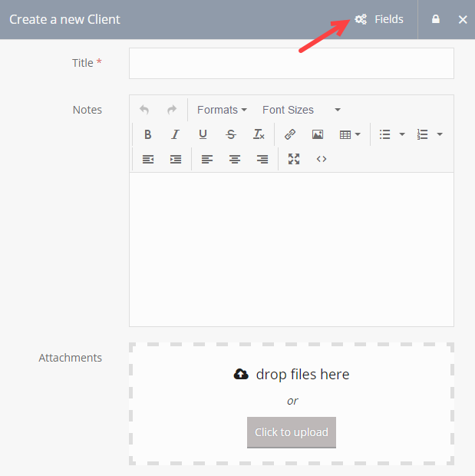Align text to center
Viewport: 475px width, 476px height.
click(235, 159)
